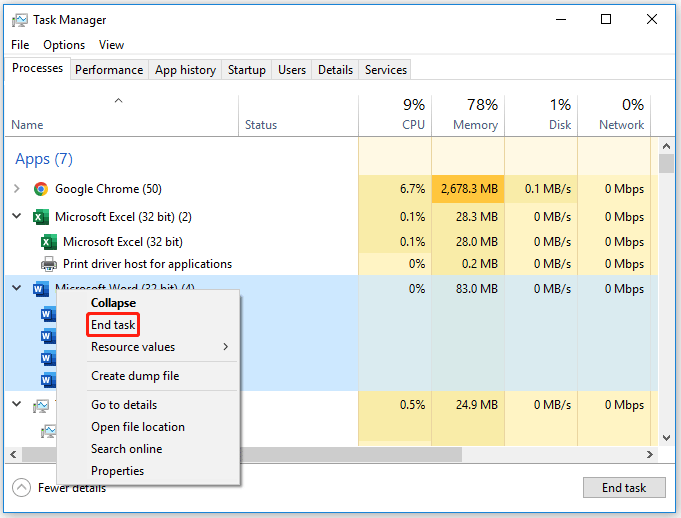Click the Microsoft Word group icon
The image size is (681, 518).
point(41,289)
